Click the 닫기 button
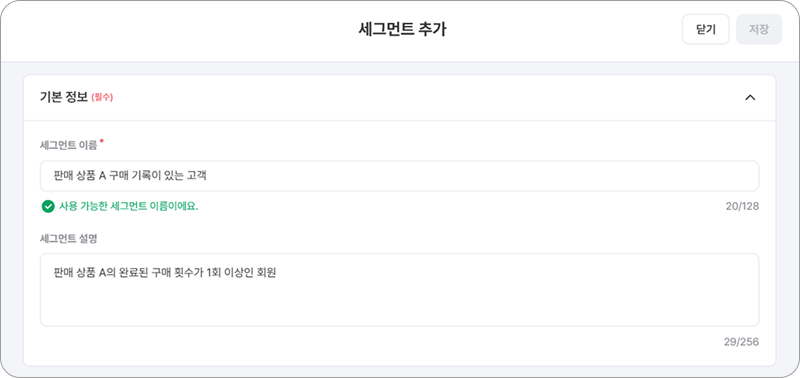The height and width of the screenshot is (378, 800). click(x=706, y=30)
